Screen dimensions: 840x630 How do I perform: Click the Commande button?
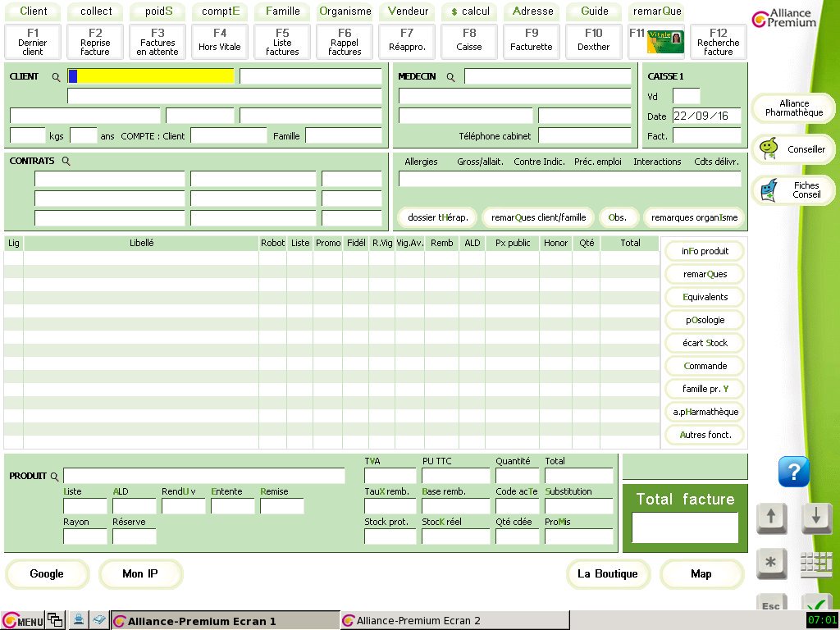pos(705,367)
